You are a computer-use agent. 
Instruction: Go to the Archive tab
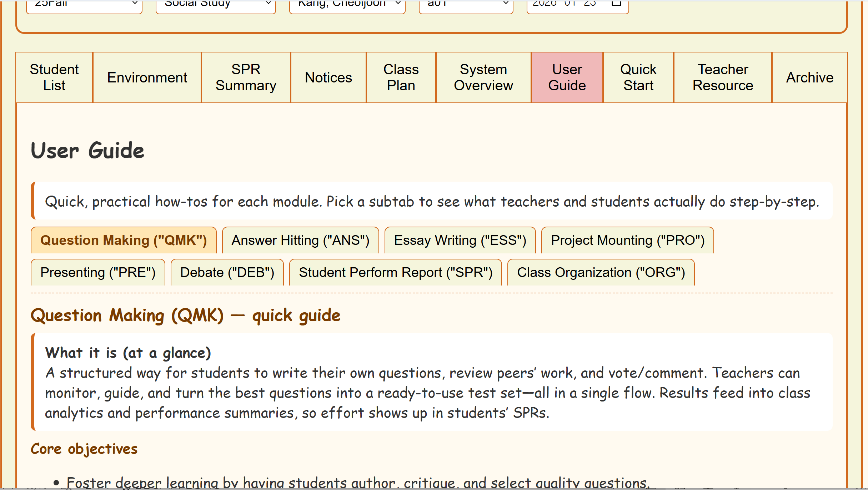coord(810,77)
